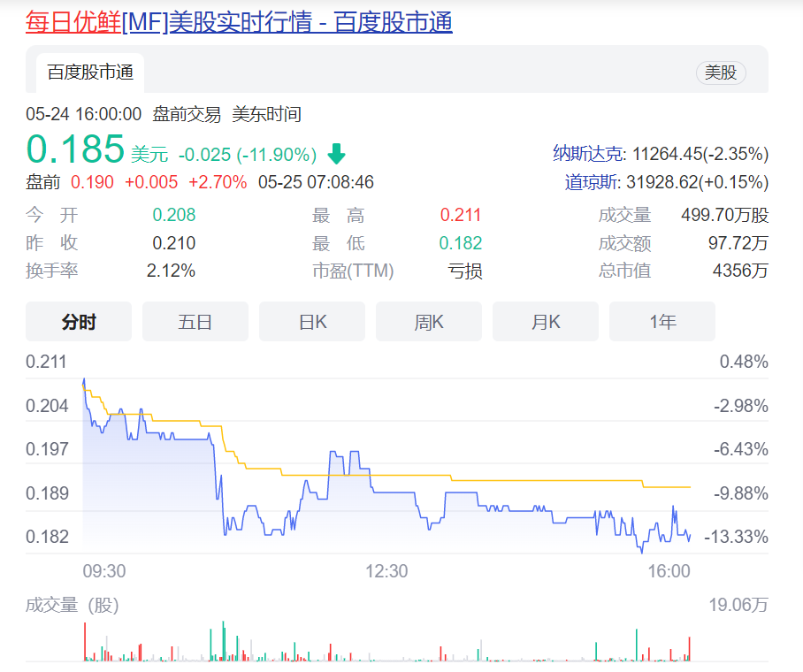Show the 日K chart
The width and height of the screenshot is (803, 672).
pos(312,322)
